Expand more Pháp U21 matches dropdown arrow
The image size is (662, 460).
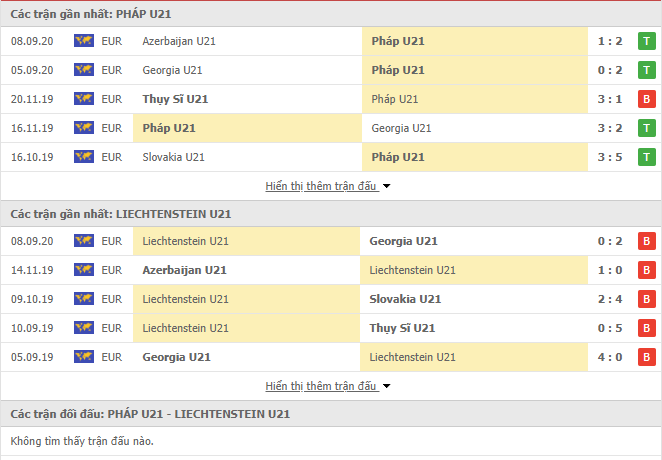[386, 186]
